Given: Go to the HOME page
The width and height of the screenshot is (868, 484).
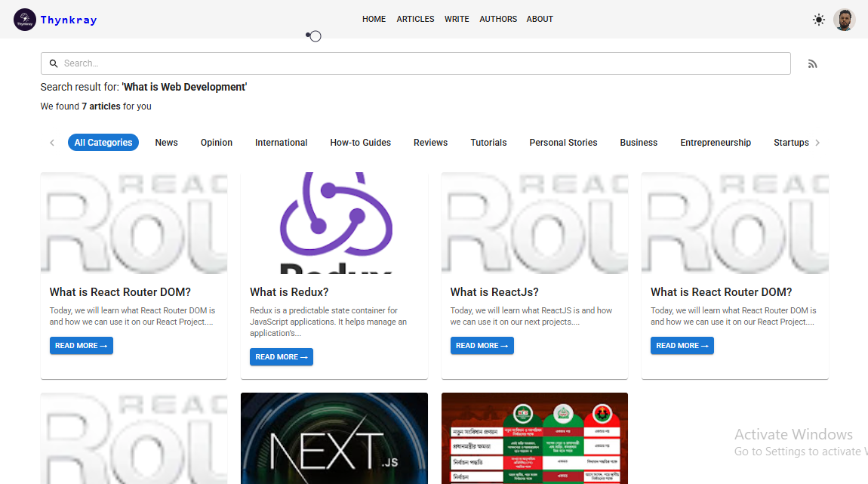Looking at the screenshot, I should (x=374, y=19).
